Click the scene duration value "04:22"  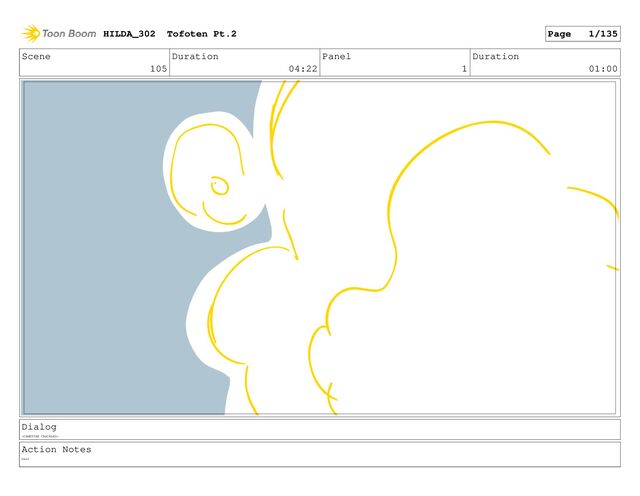click(303, 69)
